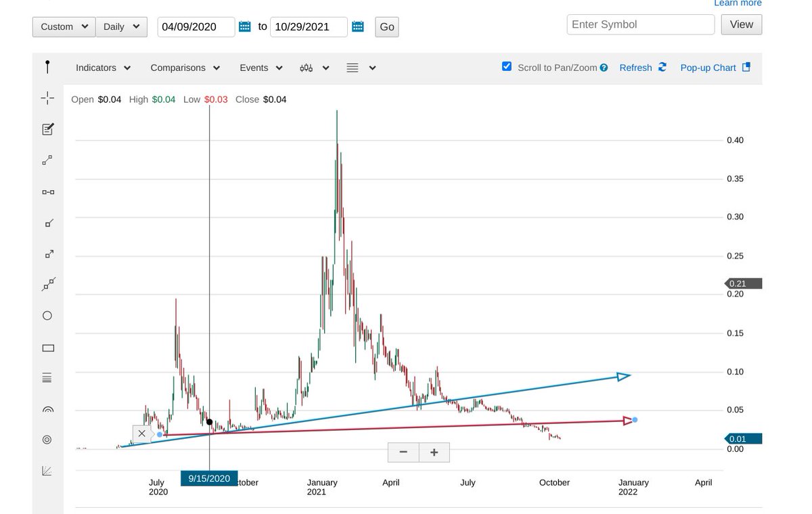Click the Scroll to Pan/Zoom help icon

point(604,68)
